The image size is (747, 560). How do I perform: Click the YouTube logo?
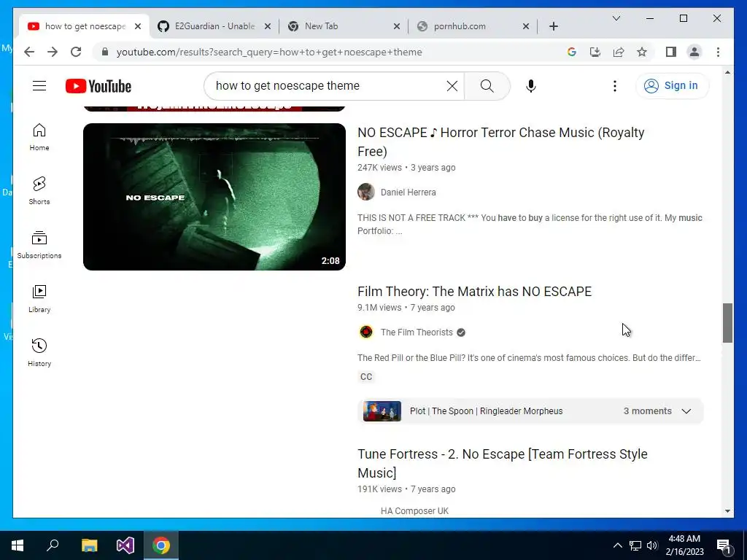[x=98, y=86]
